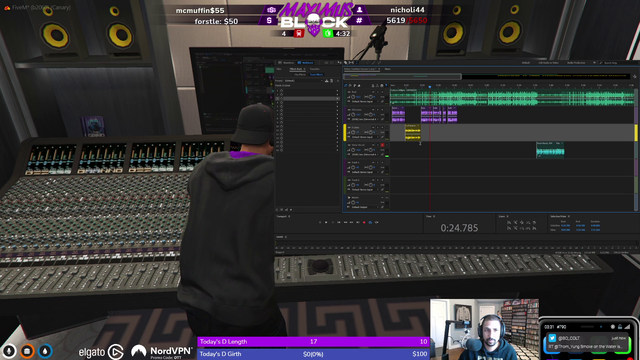Click the Rewind transport button
640x360 pixels.
point(345,222)
